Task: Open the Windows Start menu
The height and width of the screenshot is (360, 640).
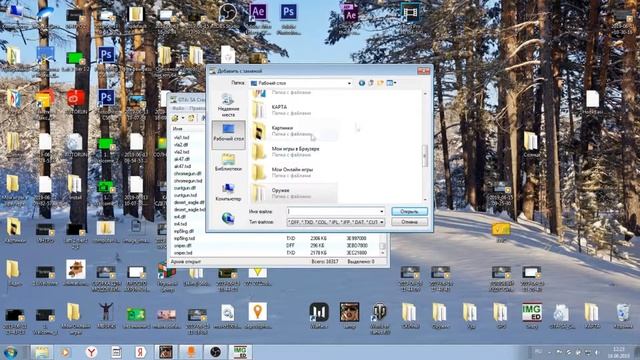Action: 10,351
